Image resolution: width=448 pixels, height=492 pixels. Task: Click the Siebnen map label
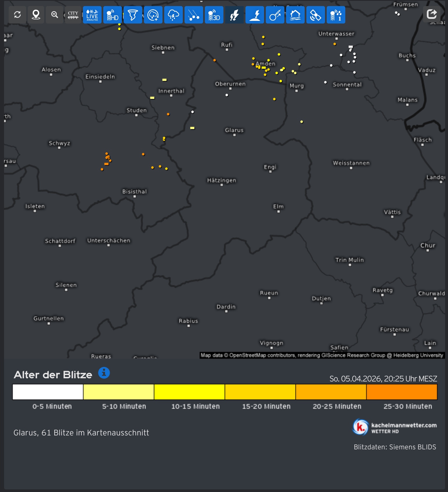point(163,48)
